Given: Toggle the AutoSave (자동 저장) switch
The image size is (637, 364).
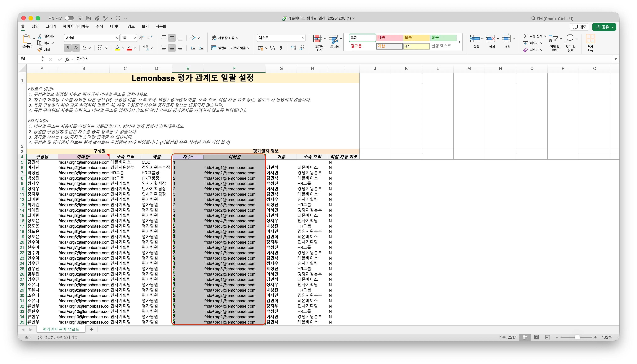Looking at the screenshot, I should point(69,18).
